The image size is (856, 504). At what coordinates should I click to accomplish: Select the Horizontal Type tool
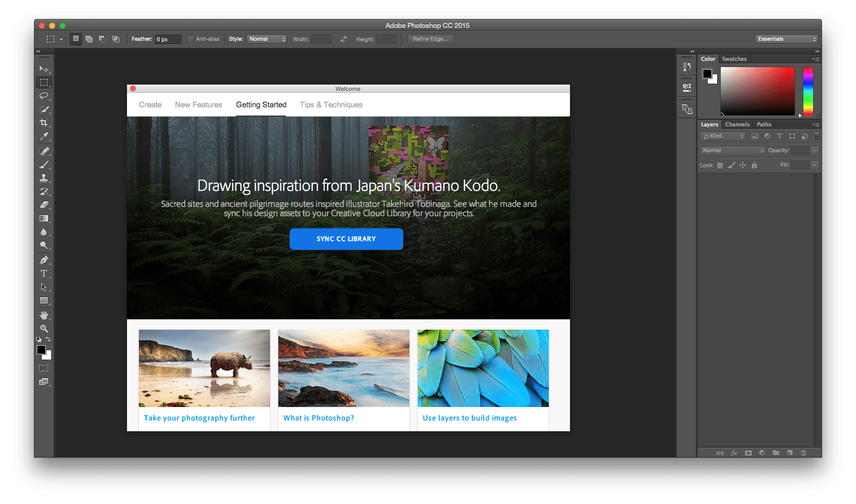point(44,273)
